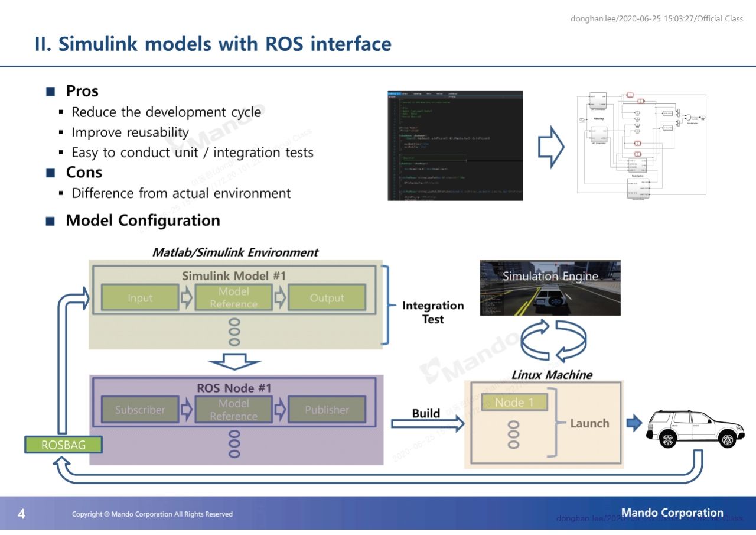This screenshot has height=535, width=756.
Task: Click 'Reduce the development cycle' bullet
Action: 166,112
